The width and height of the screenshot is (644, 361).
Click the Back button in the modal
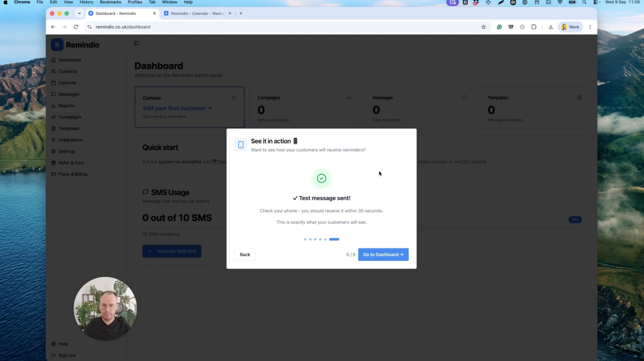coord(245,254)
